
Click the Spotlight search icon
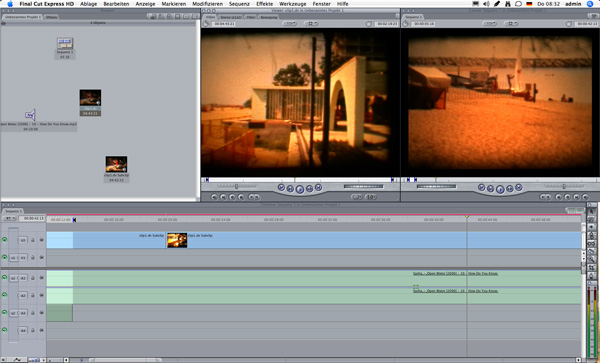(590, 4)
